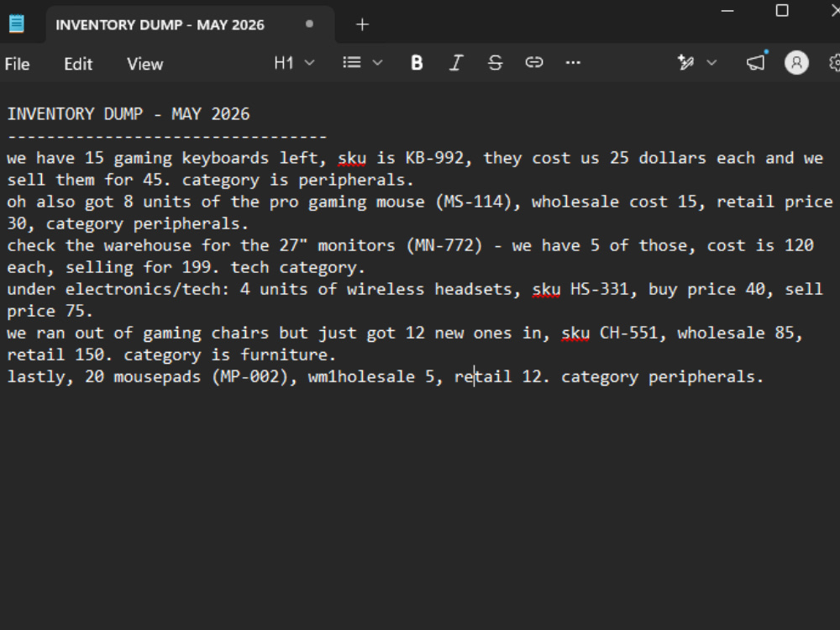Apply strikethrough formatting
Screen dimensions: 840x630
(x=495, y=63)
